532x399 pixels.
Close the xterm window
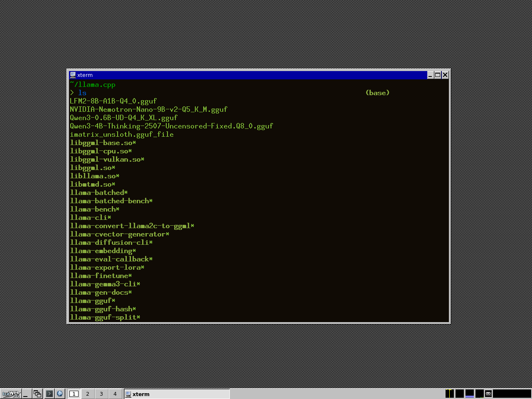(x=445, y=75)
